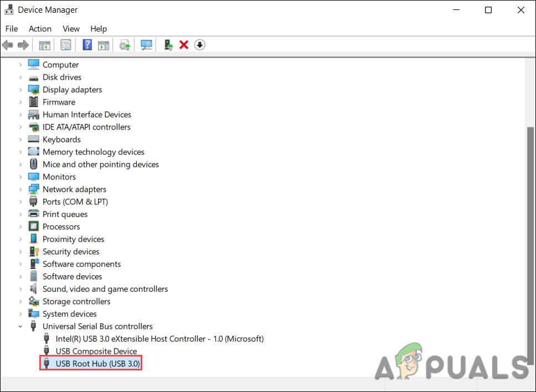
Task: Expand the Monitors node
Action: 20,177
